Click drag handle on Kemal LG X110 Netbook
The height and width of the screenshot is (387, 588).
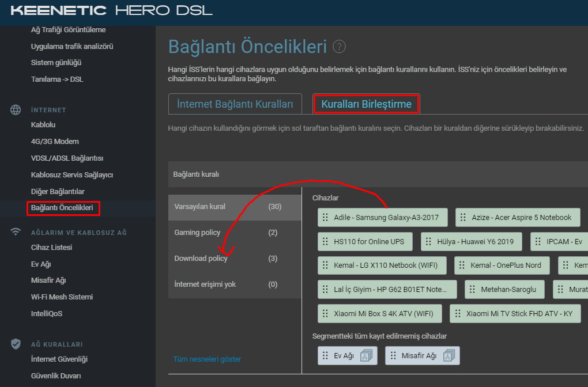pyautogui.click(x=325, y=265)
